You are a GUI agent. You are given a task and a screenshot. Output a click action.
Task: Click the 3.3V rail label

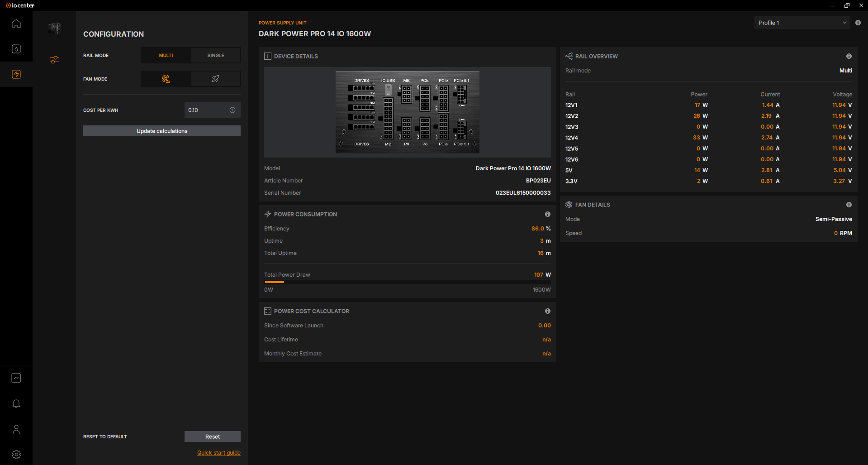[x=571, y=181]
